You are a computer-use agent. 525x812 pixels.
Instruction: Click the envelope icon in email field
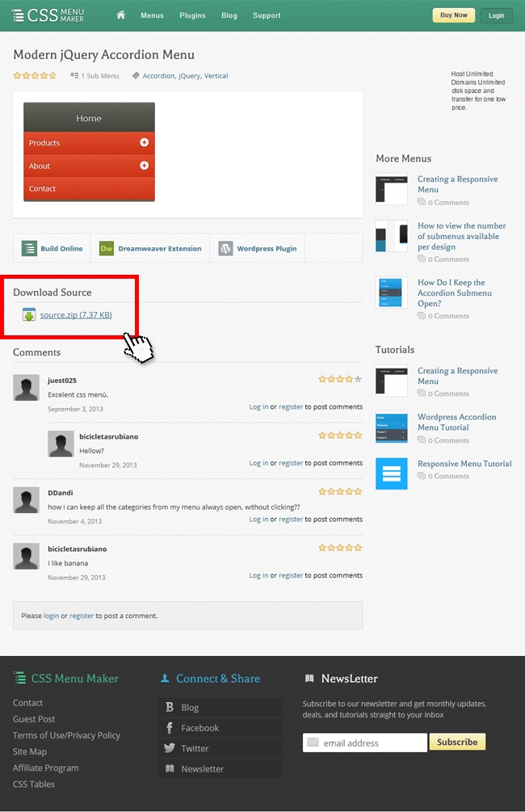pos(313,743)
